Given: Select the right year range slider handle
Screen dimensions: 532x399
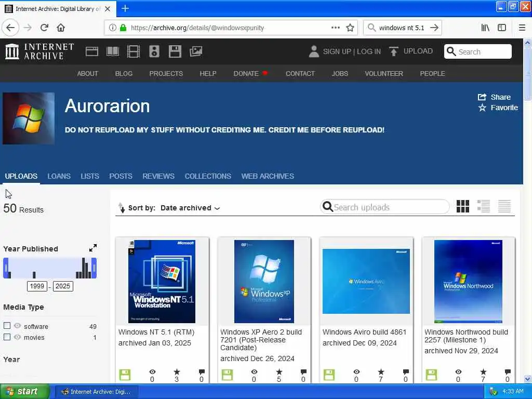Looking at the screenshot, I should (94, 268).
